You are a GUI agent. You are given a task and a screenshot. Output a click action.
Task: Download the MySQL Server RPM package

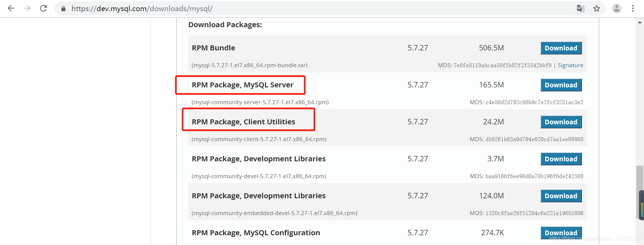[561, 85]
